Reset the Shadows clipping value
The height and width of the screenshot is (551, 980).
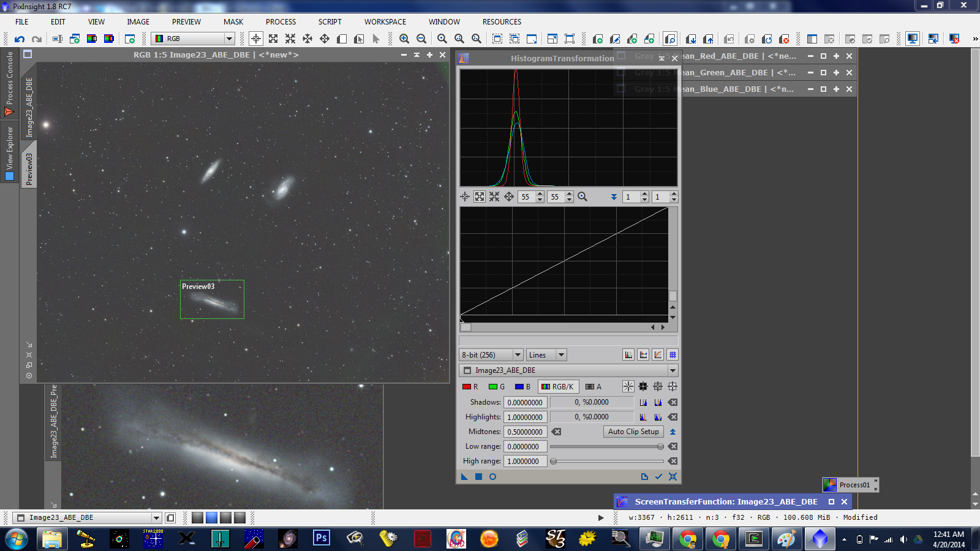pyautogui.click(x=673, y=402)
